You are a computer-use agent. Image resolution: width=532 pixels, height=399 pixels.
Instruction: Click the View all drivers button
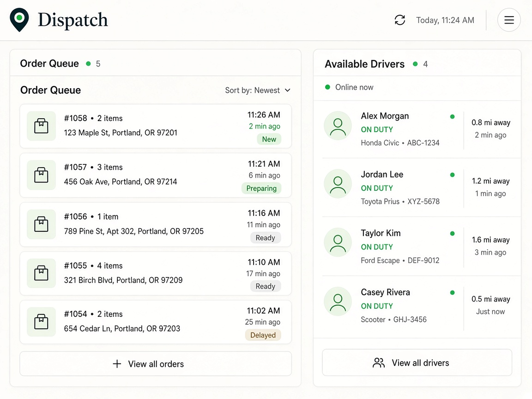[x=417, y=363]
